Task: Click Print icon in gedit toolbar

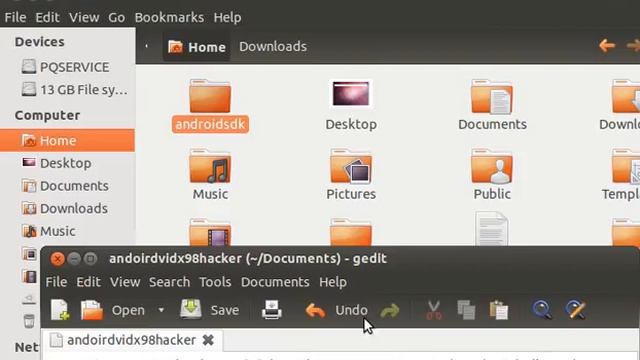Action: 272,309
